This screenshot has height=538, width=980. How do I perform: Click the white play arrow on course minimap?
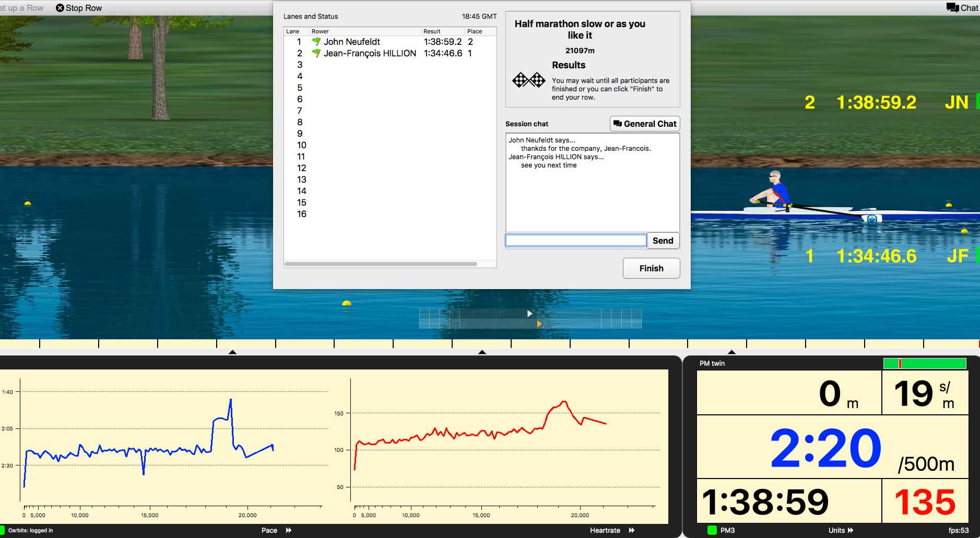click(529, 314)
